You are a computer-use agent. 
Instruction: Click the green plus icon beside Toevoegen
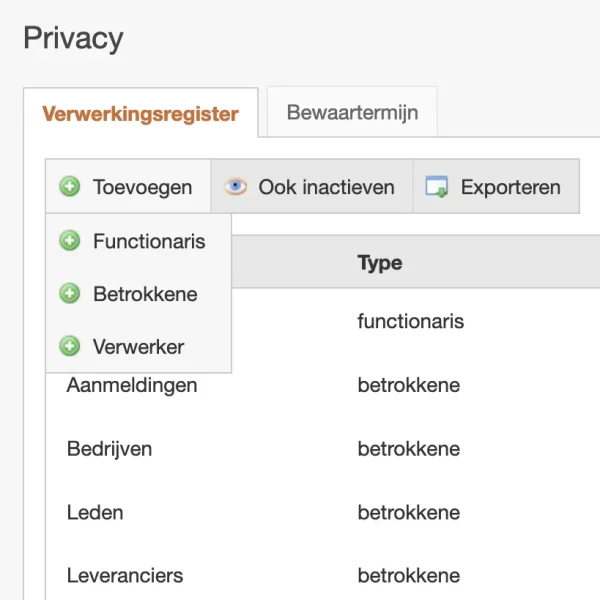70,187
